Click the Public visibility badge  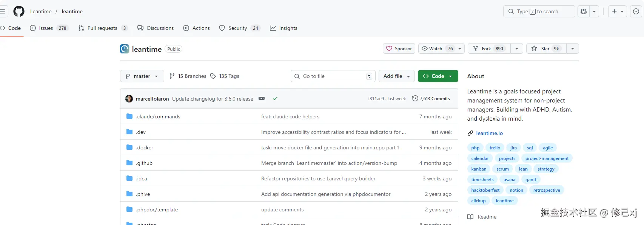(x=174, y=49)
